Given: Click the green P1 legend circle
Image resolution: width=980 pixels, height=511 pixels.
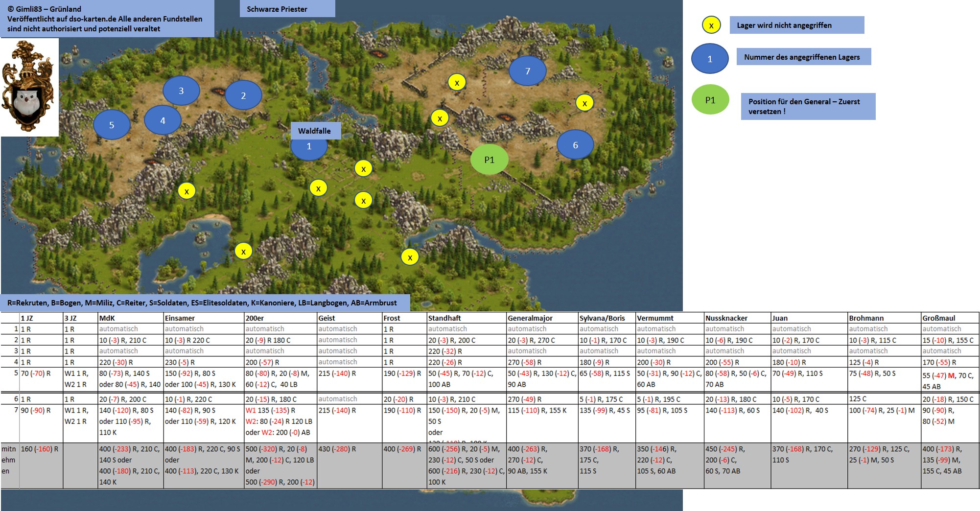Looking at the screenshot, I should (x=710, y=100).
